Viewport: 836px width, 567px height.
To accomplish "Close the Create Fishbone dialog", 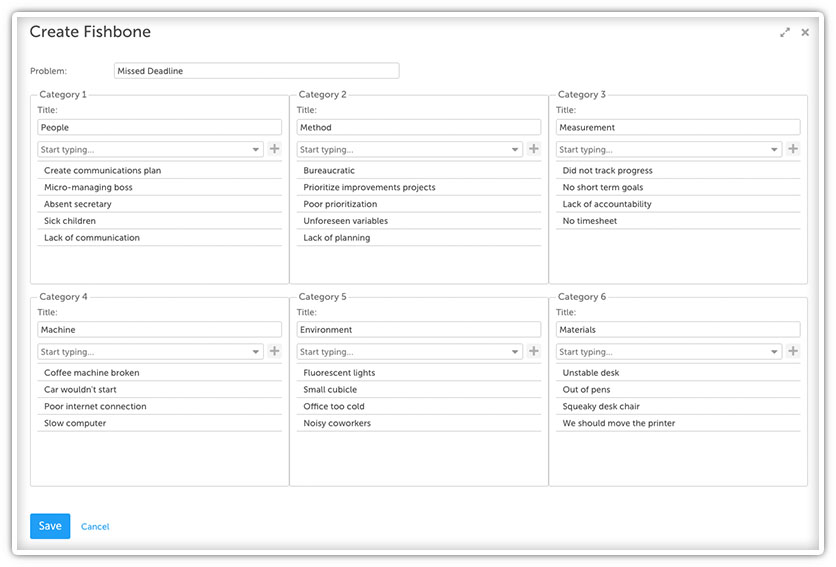I will tap(805, 33).
